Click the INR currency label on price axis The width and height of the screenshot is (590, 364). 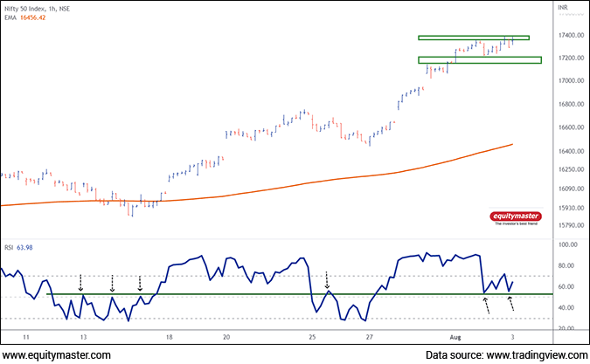tap(564, 6)
